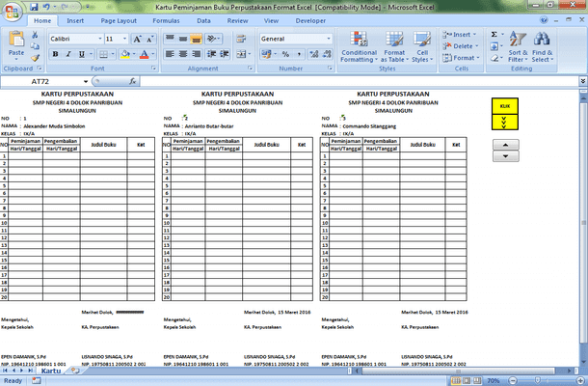Open the text Orientation options
The width and height of the screenshot is (588, 386).
tap(213, 39)
